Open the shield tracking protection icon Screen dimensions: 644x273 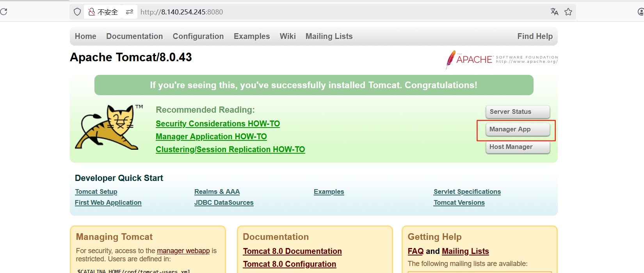point(77,12)
